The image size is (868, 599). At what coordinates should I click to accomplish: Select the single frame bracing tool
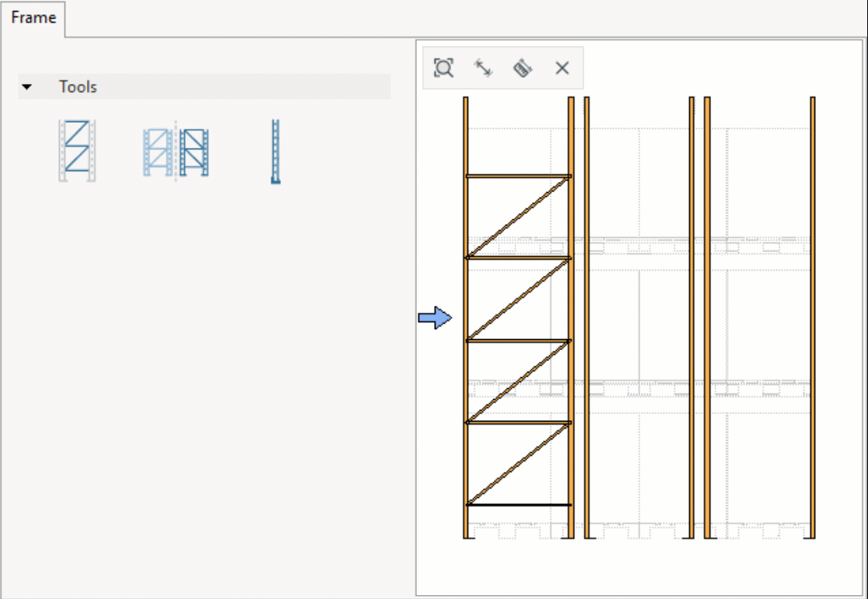coord(77,151)
